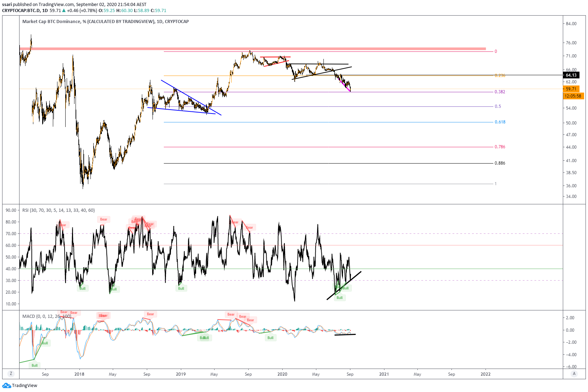Click the Z timezone button

[11, 374]
